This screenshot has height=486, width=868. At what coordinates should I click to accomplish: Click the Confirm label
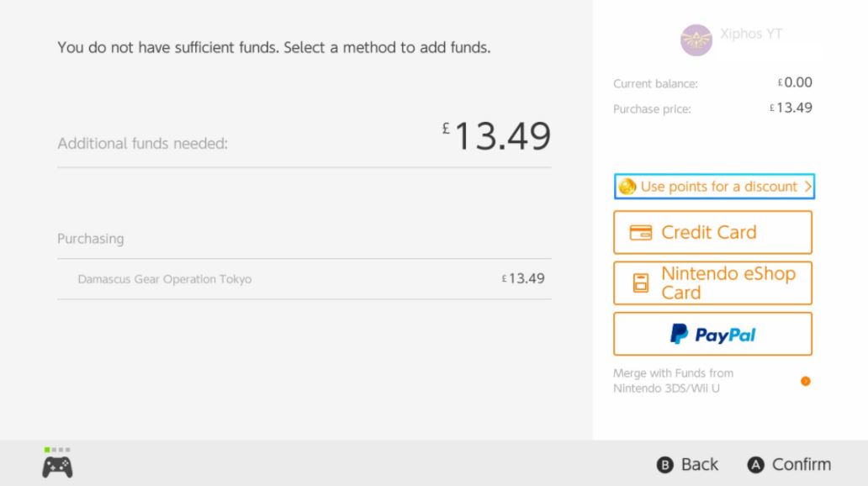pyautogui.click(x=801, y=464)
